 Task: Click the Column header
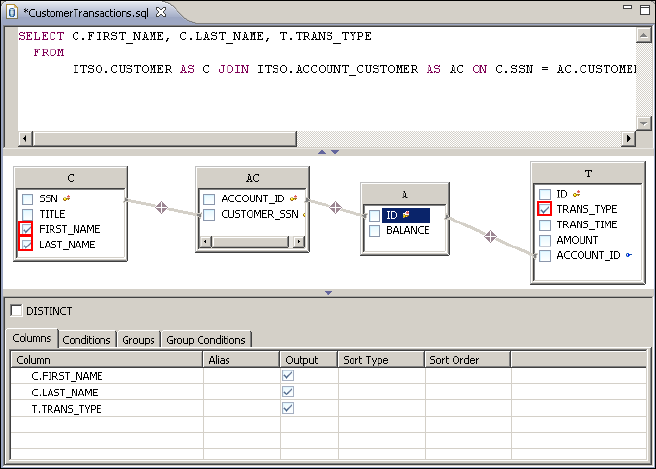point(107,360)
